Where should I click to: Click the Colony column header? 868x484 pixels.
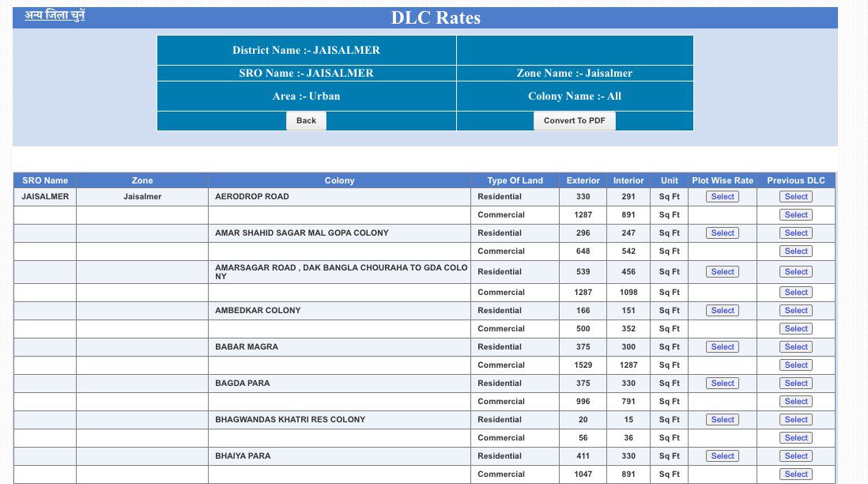(339, 180)
